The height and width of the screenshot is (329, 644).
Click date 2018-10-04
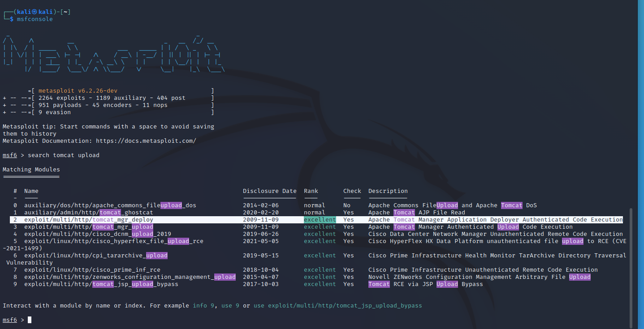261,270
